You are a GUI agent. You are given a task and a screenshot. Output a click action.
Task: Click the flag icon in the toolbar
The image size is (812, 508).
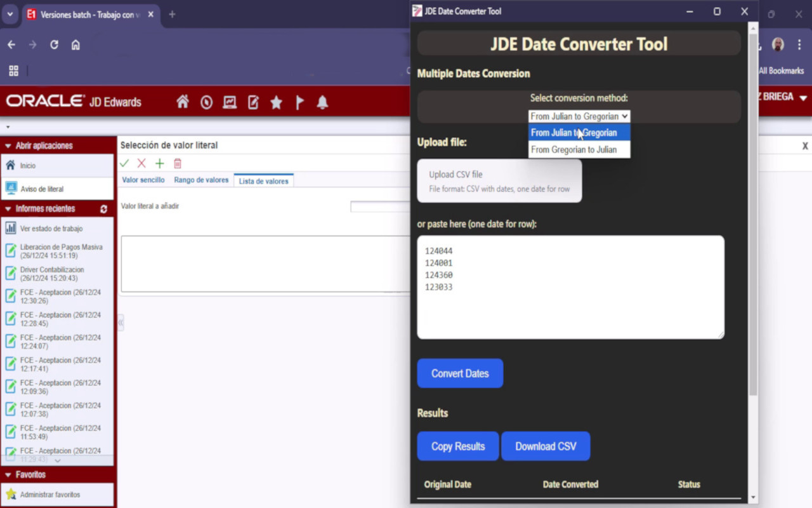click(x=299, y=102)
